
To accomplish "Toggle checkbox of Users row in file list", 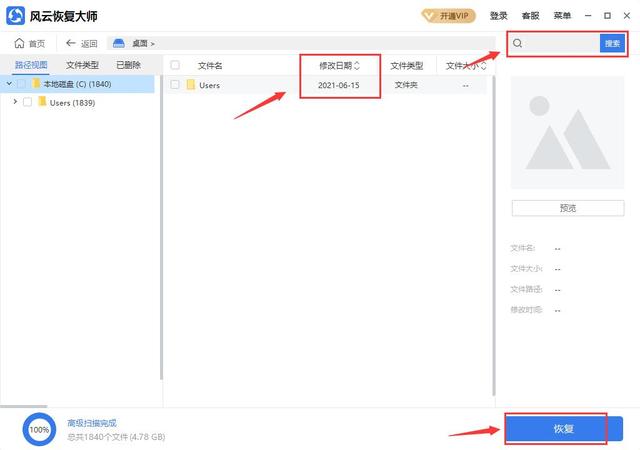I will (175, 85).
